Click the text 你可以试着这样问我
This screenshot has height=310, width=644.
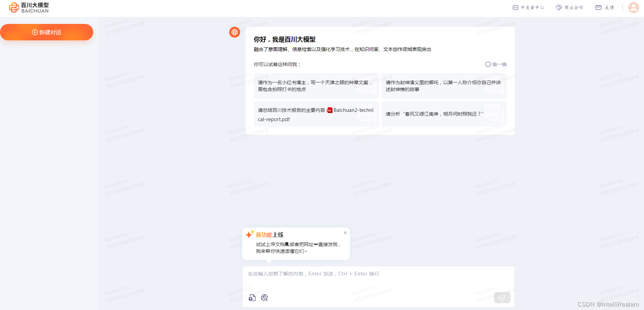click(277, 64)
